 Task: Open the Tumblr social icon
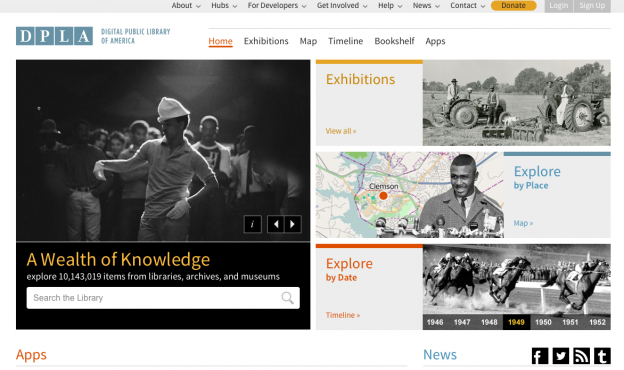[602, 356]
